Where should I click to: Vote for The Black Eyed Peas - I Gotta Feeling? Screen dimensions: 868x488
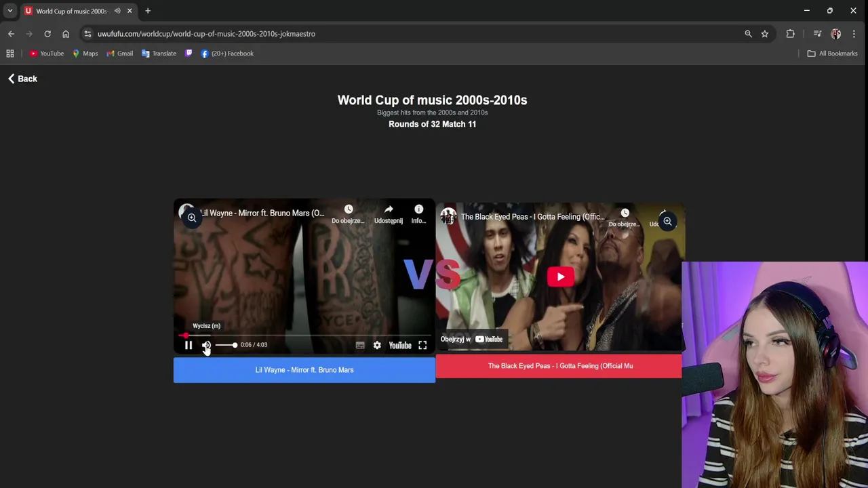[559, 366]
